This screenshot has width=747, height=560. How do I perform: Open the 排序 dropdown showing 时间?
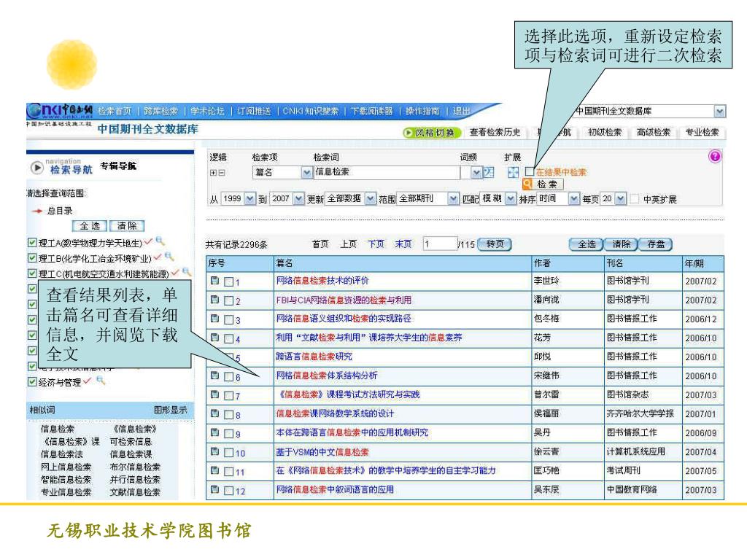pos(573,198)
